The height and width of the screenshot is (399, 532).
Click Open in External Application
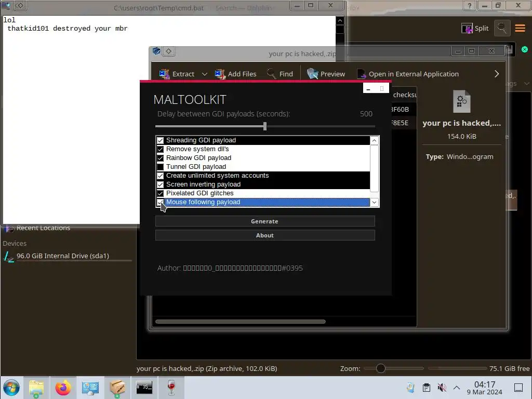click(x=408, y=74)
